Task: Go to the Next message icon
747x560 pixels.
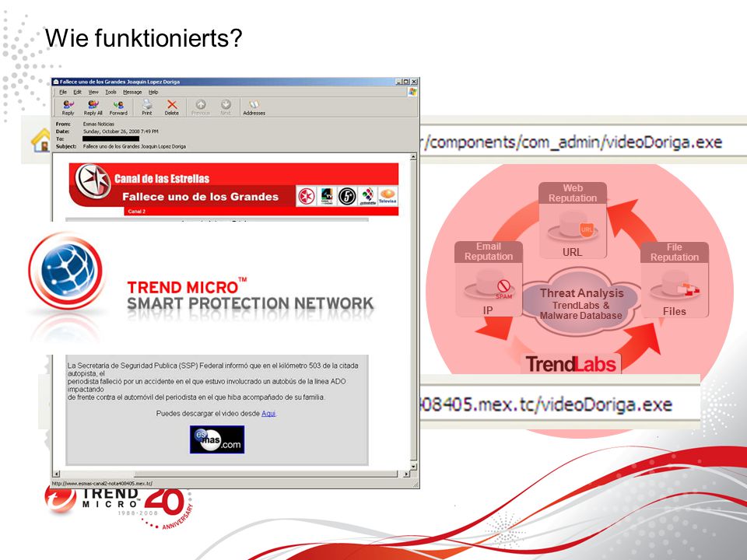Action: coord(226,107)
